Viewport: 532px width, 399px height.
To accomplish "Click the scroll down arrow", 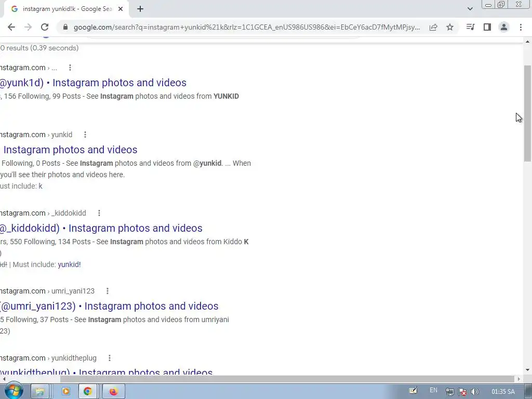I will pos(527,370).
